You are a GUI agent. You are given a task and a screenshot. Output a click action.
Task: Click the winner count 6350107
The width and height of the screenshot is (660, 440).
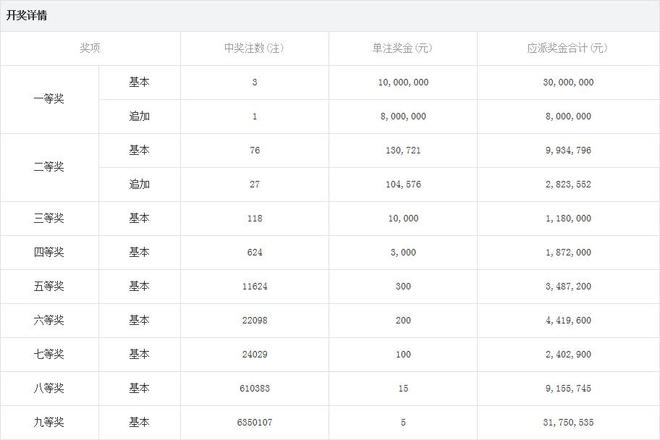(255, 423)
